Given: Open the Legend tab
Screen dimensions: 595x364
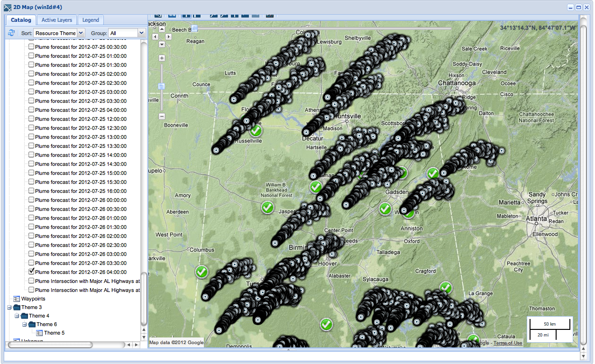Looking at the screenshot, I should [x=91, y=20].
